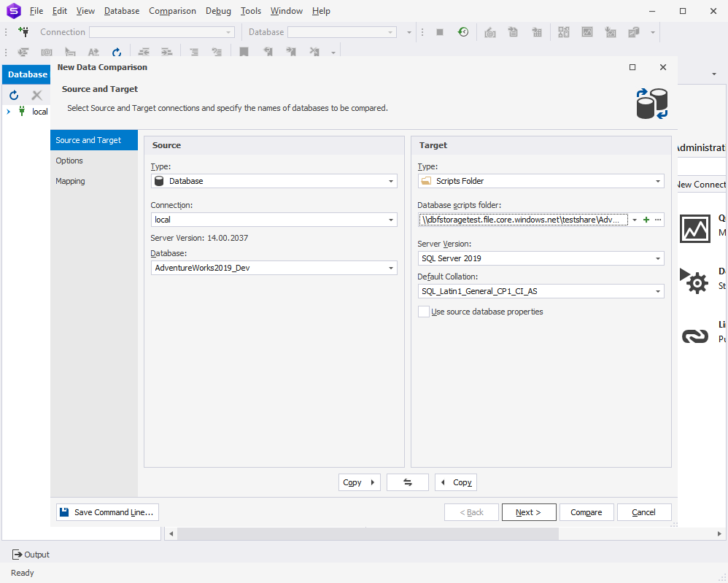The height and width of the screenshot is (583, 728).
Task: Swap source and target button
Action: click(408, 482)
